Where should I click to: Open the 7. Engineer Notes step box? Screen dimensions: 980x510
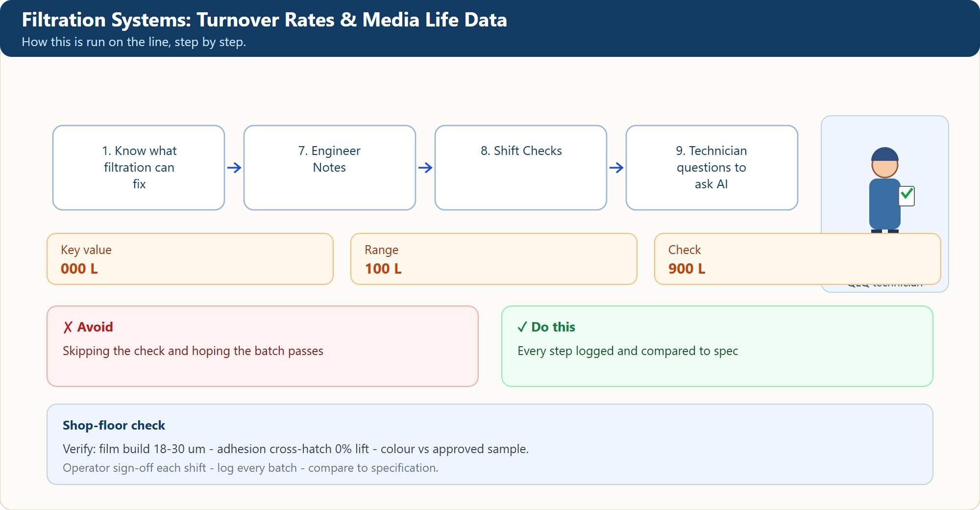click(330, 168)
